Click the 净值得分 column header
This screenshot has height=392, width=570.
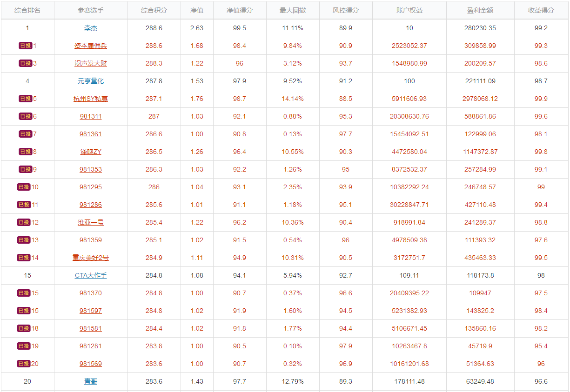tap(240, 10)
